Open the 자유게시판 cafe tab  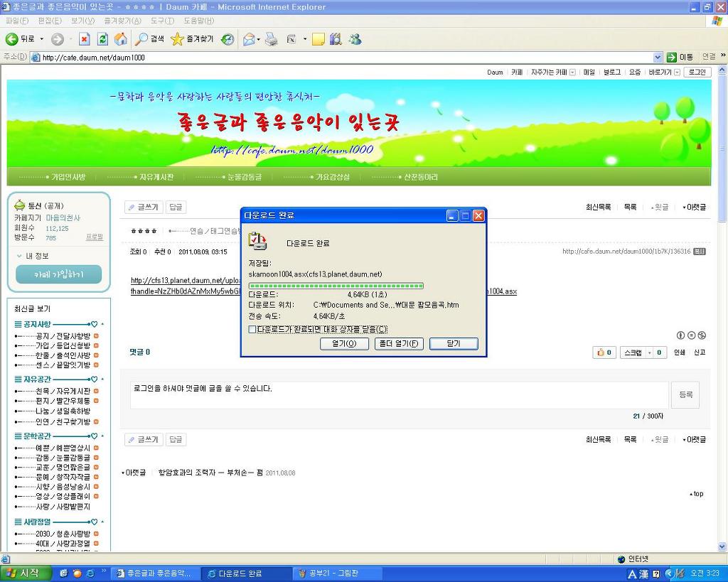coord(156,177)
